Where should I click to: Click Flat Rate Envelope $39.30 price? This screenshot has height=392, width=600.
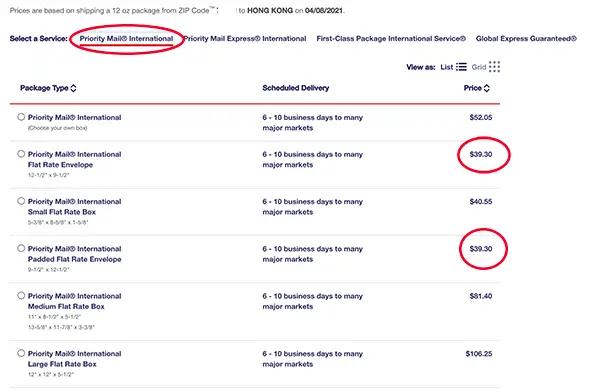[x=481, y=154]
